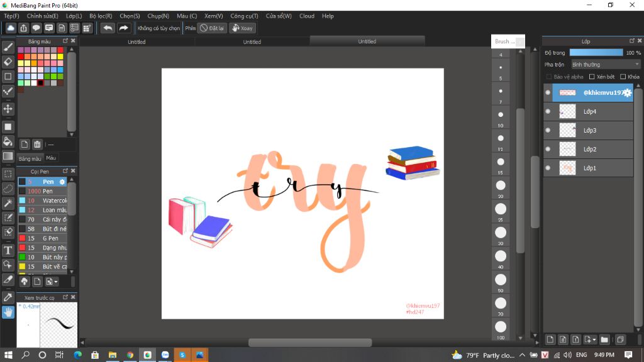644x362 pixels.
Task: Click the Export share icon in toolbar
Action: (23, 28)
